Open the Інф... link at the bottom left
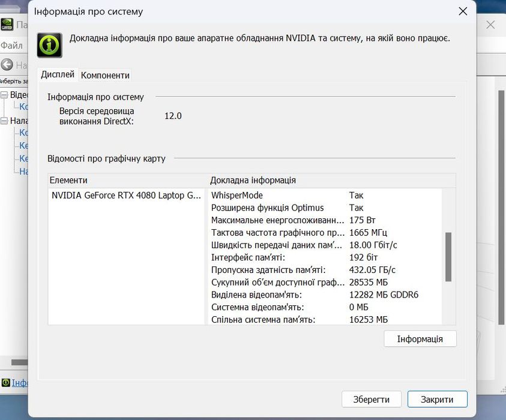Viewport: 506px width, 420px height. (20, 383)
